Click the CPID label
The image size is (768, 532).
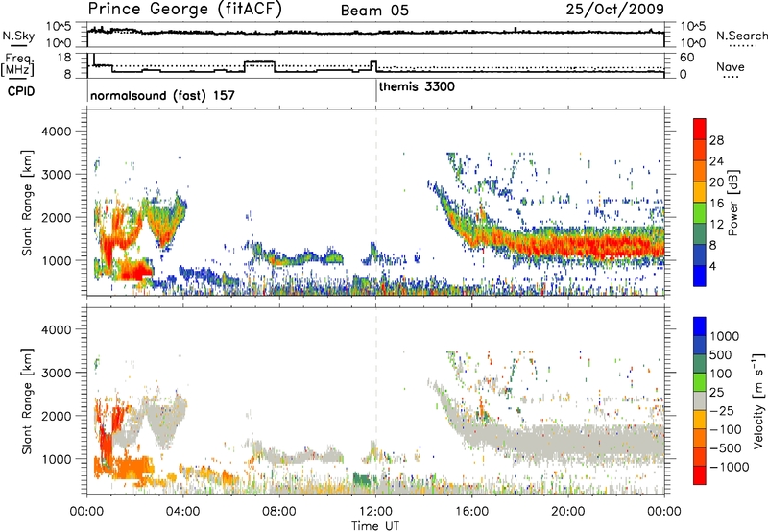21,91
